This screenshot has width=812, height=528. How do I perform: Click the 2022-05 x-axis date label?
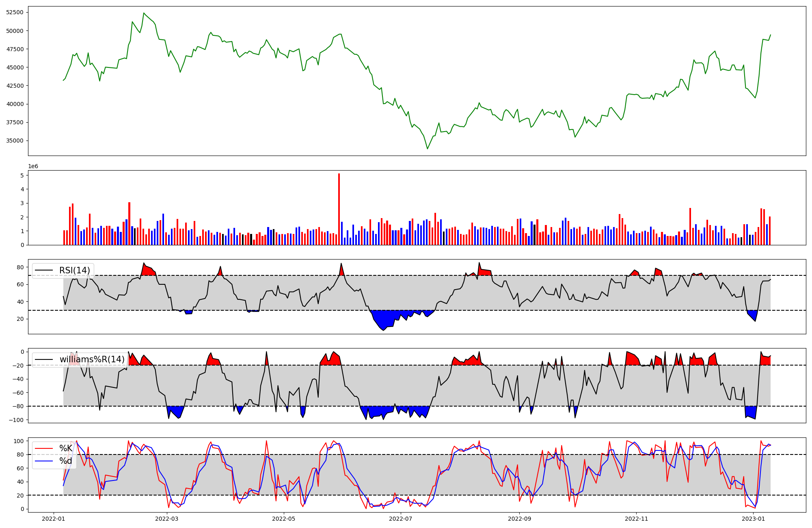284,519
